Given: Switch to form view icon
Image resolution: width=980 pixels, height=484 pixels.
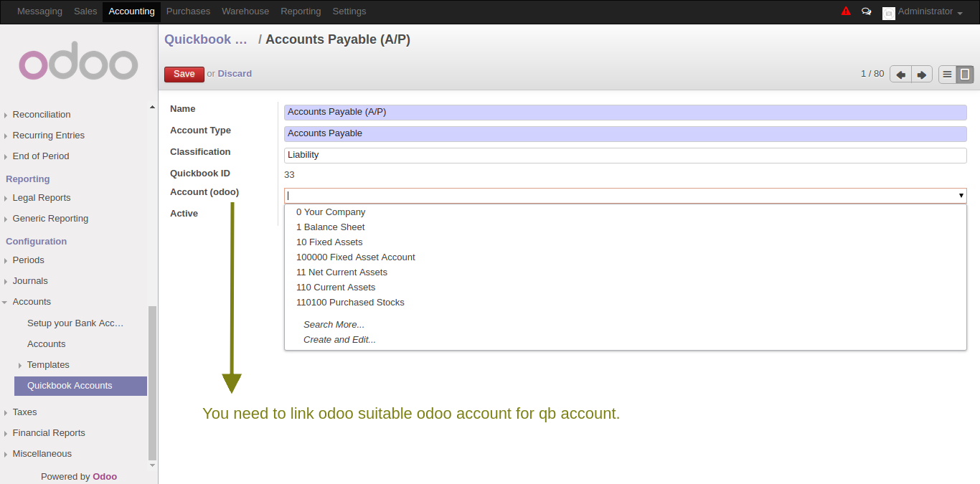Looking at the screenshot, I should (x=965, y=75).
